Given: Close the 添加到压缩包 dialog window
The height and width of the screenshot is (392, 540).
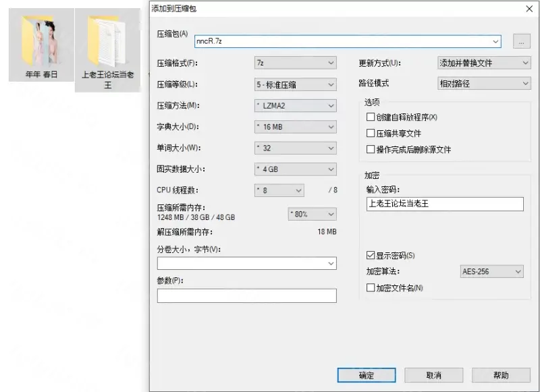Looking at the screenshot, I should pos(528,9).
